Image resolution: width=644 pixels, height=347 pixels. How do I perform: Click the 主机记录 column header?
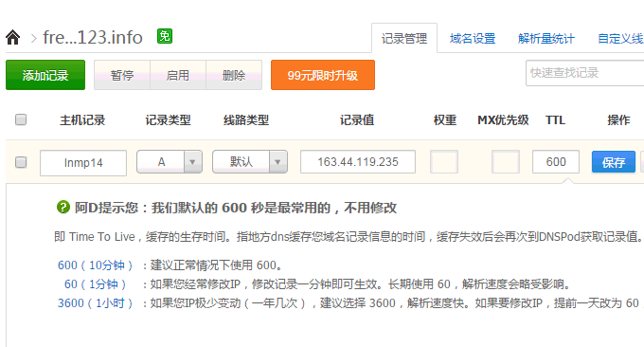82,120
